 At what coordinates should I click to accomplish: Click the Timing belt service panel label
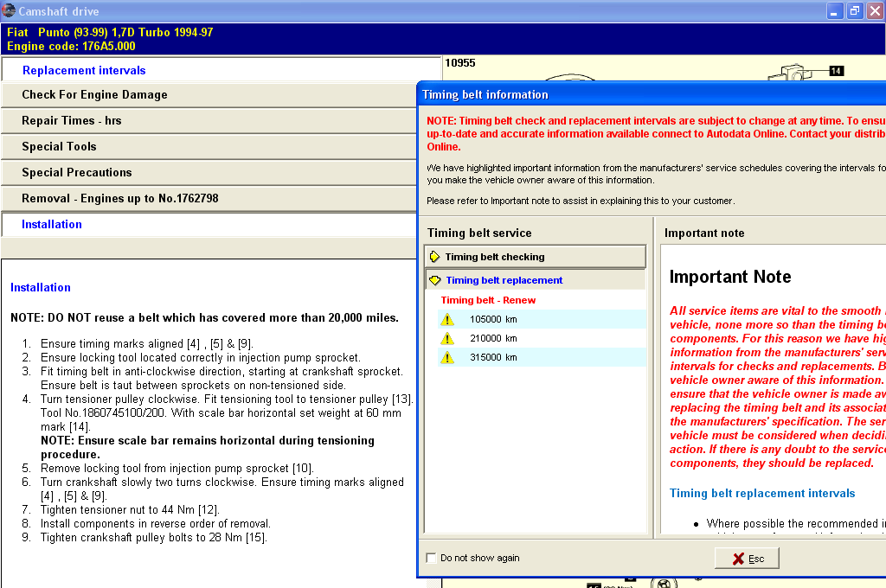479,233
